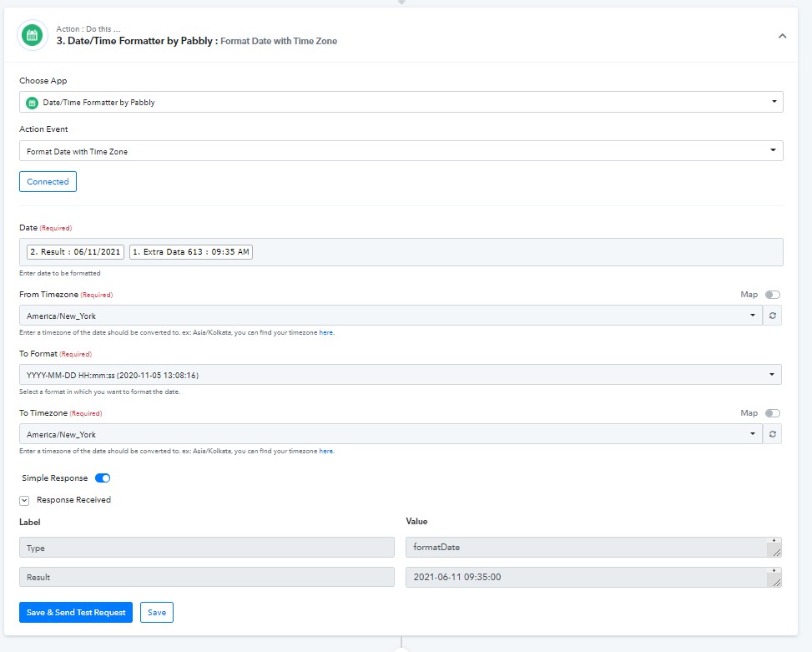This screenshot has width=812, height=652.
Task: Select the '1. Extra Data 613 : 09:35 AM' tag
Action: click(191, 251)
